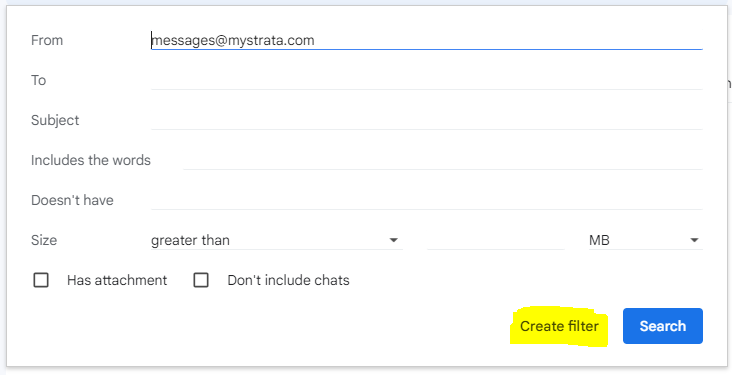732x375 pixels.
Task: Click the highlighted Create filter button
Action: (559, 326)
